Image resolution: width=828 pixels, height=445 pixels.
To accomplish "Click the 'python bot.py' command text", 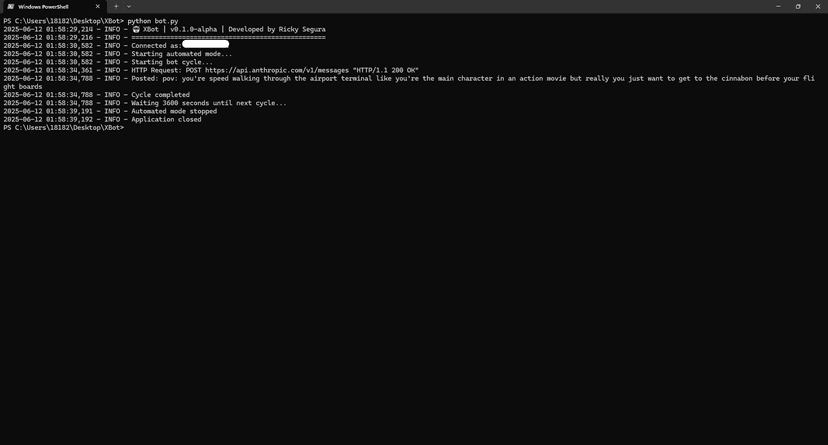I will click(153, 21).
